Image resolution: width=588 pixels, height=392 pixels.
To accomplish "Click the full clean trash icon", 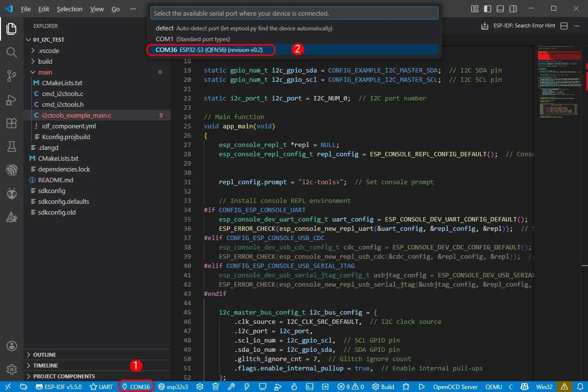I will (x=216, y=387).
